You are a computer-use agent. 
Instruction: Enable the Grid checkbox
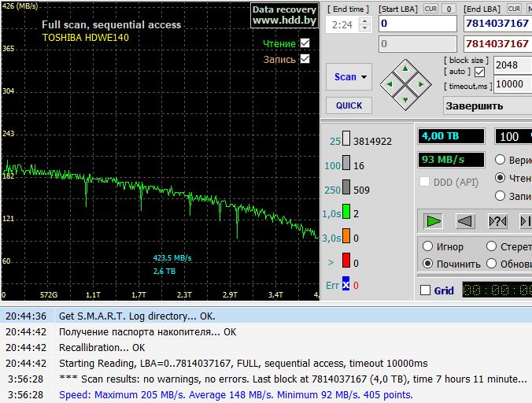click(426, 290)
